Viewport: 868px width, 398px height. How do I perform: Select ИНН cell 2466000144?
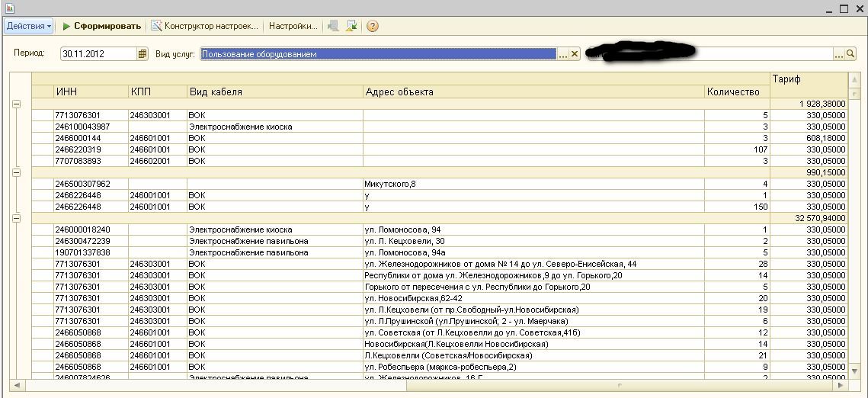coord(91,139)
